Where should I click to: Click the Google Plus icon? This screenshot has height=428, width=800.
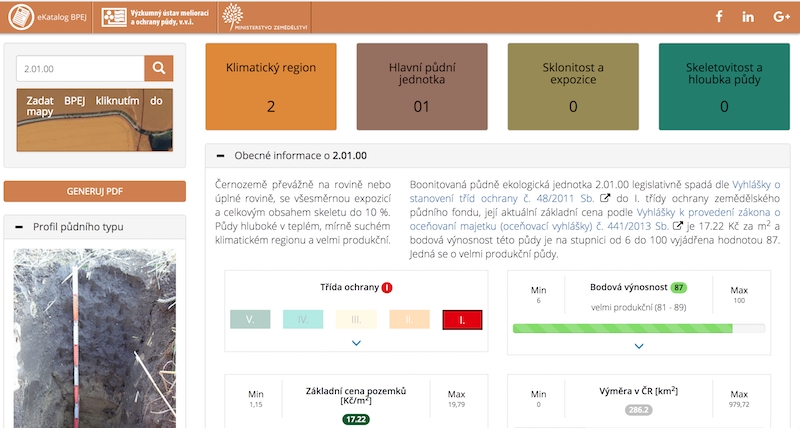(x=781, y=17)
